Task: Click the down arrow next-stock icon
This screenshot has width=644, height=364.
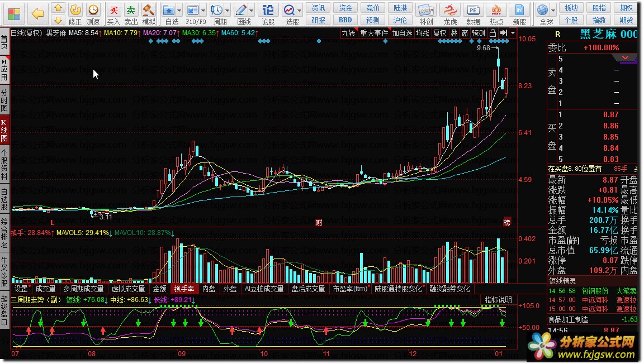Action: (x=58, y=20)
